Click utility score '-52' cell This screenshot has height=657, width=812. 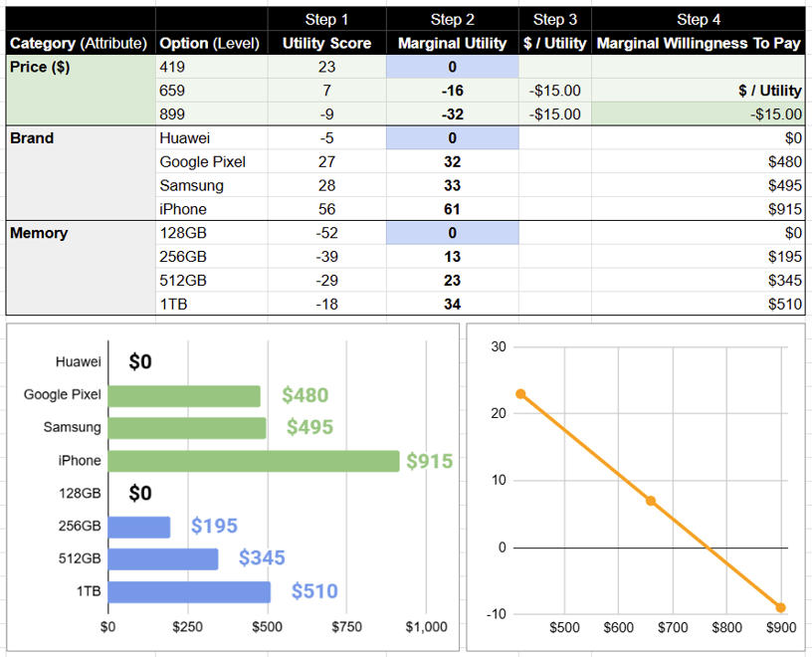(326, 233)
